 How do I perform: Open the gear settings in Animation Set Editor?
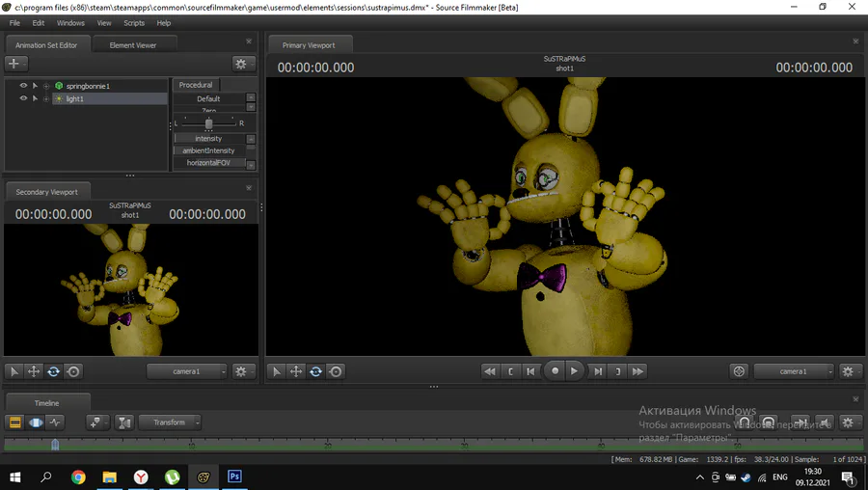click(241, 63)
